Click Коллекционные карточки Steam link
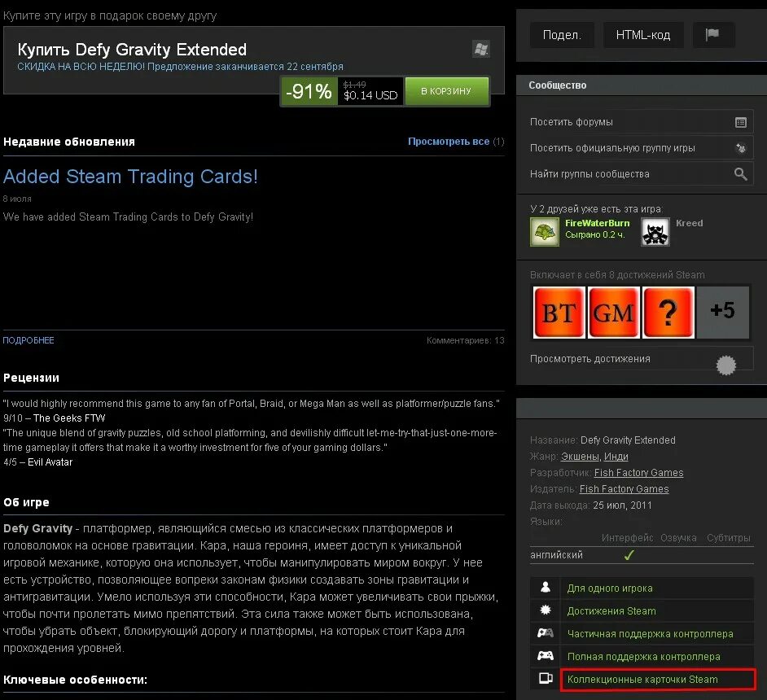Viewport: 767px width, 700px height. (642, 680)
